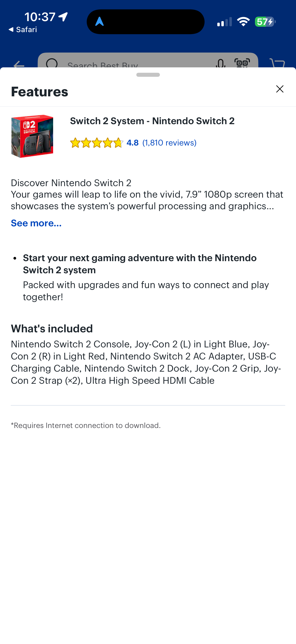
Task: Tap the sheet drag handle
Action: click(x=148, y=75)
